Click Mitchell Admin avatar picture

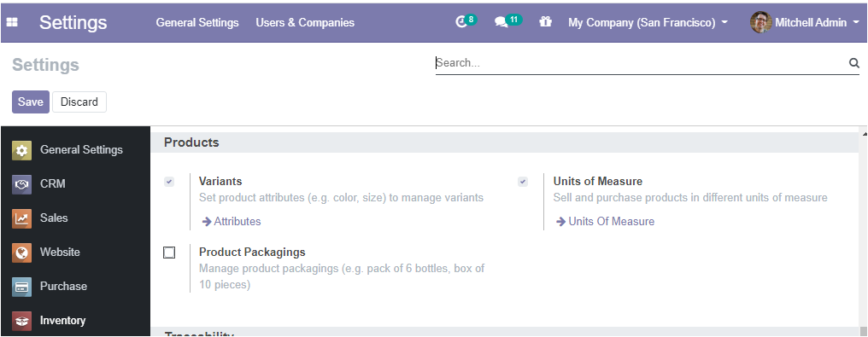coord(760,23)
